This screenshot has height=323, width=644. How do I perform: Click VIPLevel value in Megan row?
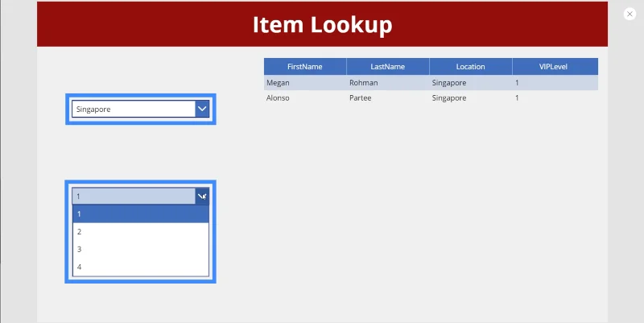555,83
